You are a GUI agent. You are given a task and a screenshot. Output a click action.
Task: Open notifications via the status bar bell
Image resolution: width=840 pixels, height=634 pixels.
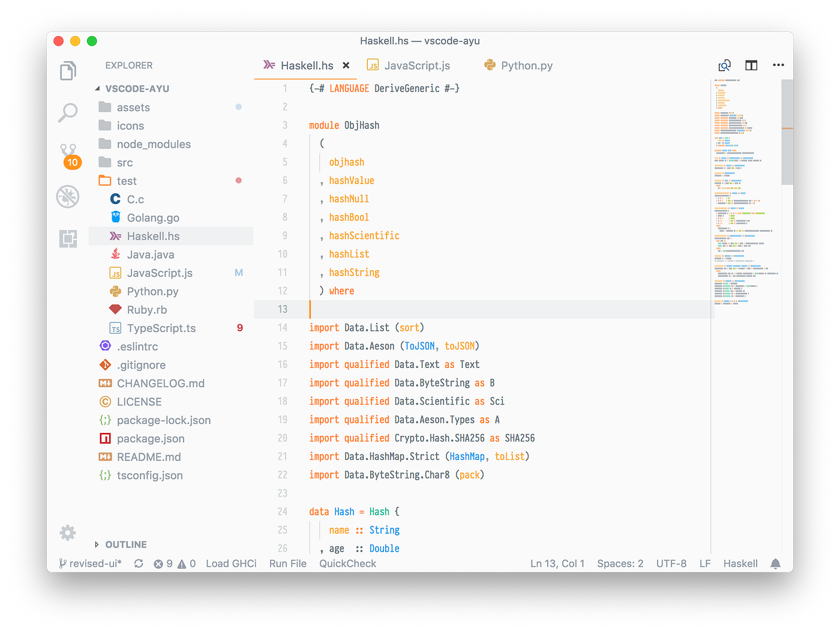pyautogui.click(x=775, y=563)
